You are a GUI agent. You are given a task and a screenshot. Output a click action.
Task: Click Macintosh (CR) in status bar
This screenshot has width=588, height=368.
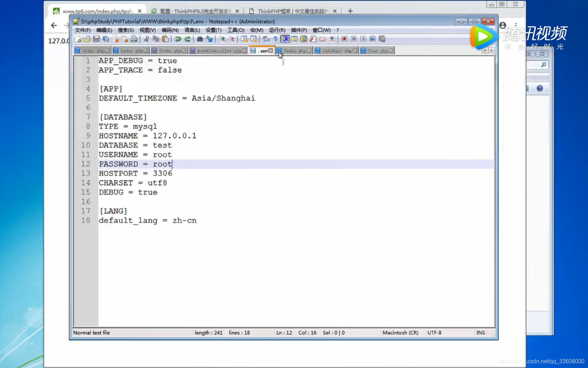pyautogui.click(x=400, y=333)
